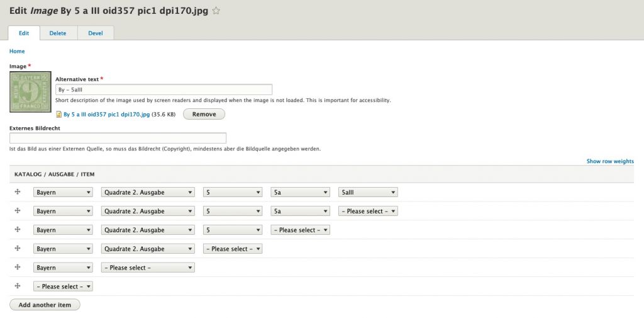Open the SaIII dropdown in first row
The width and height of the screenshot is (644, 318).
point(368,193)
